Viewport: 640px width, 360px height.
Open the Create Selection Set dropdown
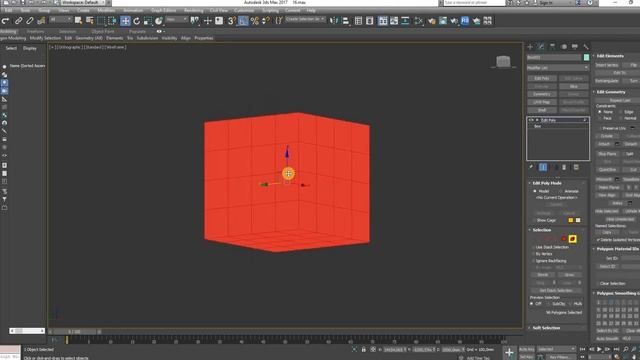pos(305,20)
